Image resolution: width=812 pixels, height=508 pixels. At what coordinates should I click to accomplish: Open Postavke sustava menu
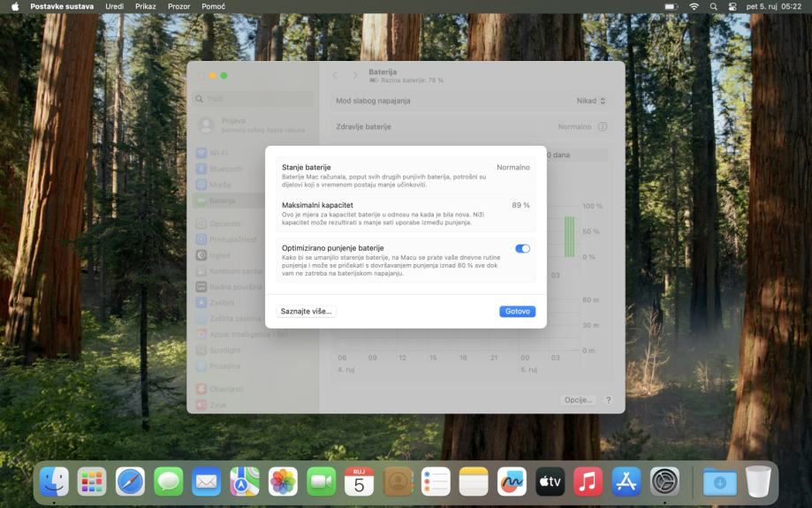[x=62, y=7]
